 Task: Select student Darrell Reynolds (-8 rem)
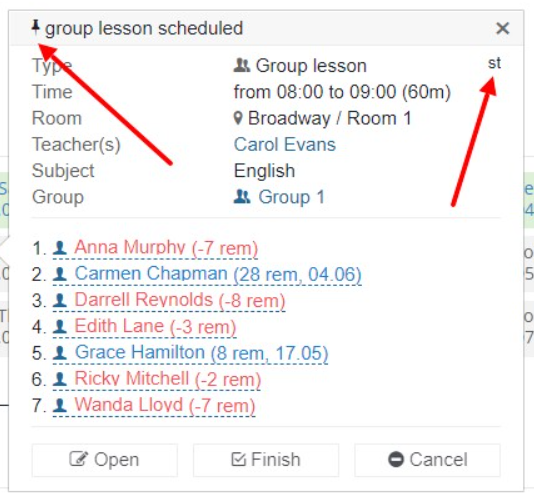point(179,300)
